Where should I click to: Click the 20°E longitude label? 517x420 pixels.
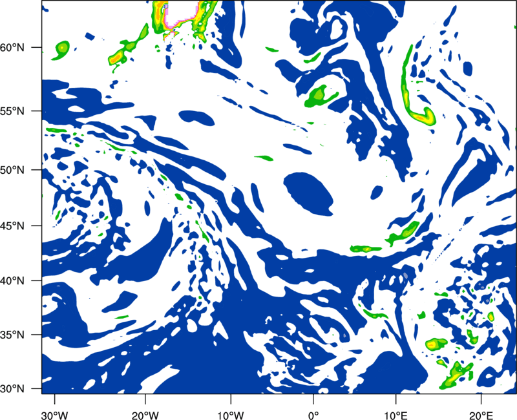coord(481,415)
